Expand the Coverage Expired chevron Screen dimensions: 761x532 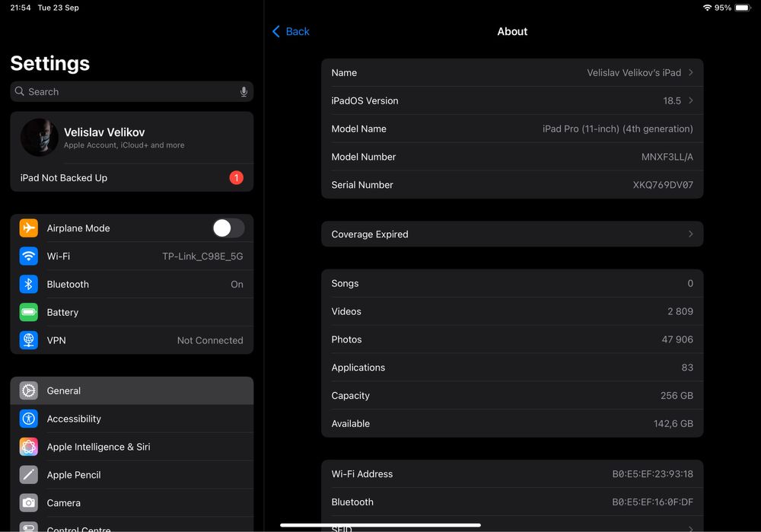click(691, 234)
